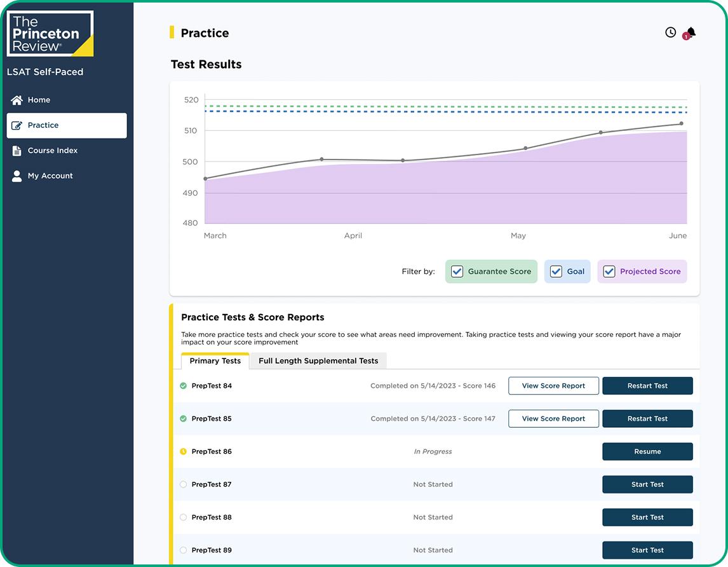Select the PrepTest 87 status circle

[x=184, y=484]
